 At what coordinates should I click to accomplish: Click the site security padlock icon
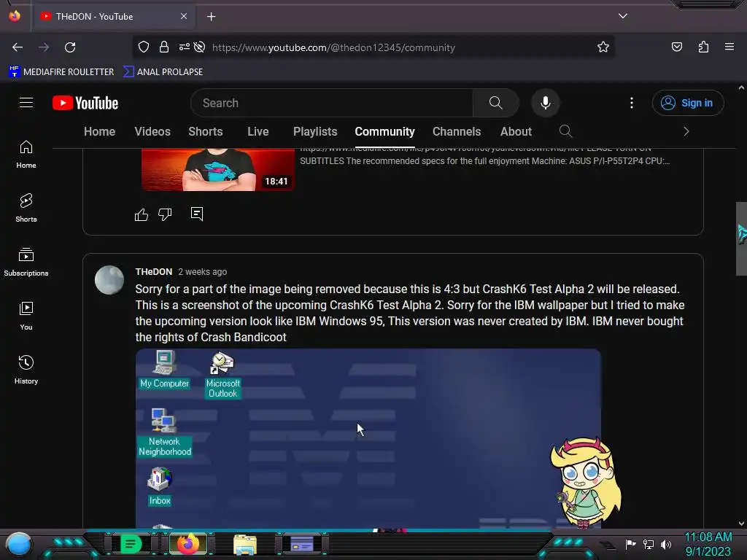[164, 47]
